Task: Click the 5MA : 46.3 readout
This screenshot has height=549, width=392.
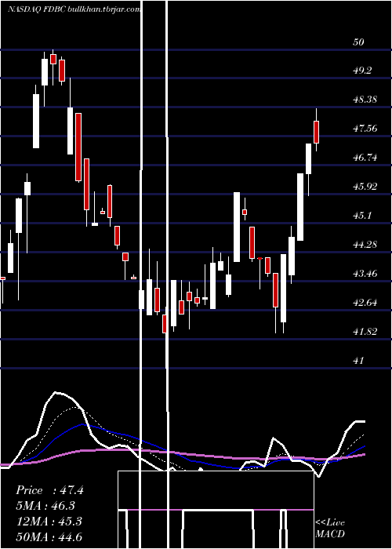Action: coord(45,506)
